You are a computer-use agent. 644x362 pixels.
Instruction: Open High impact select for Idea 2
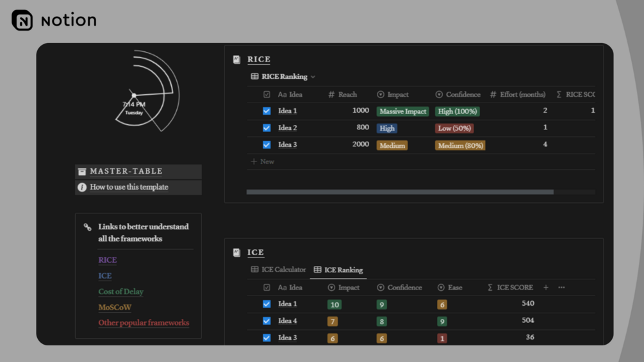click(387, 128)
